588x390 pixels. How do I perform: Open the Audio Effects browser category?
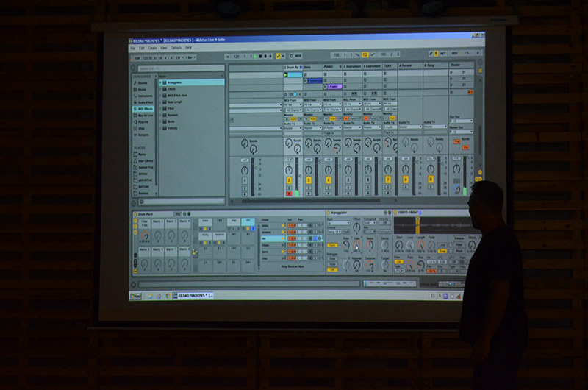tap(143, 102)
